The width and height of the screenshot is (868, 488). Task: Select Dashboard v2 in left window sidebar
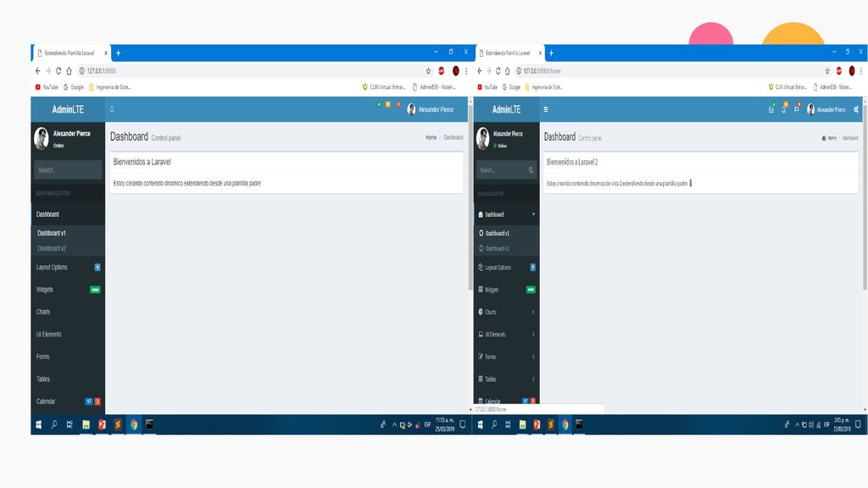(52, 248)
